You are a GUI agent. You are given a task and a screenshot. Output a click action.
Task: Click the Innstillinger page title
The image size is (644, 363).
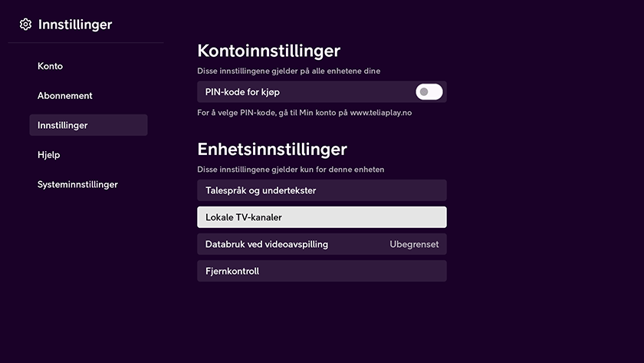tap(75, 25)
